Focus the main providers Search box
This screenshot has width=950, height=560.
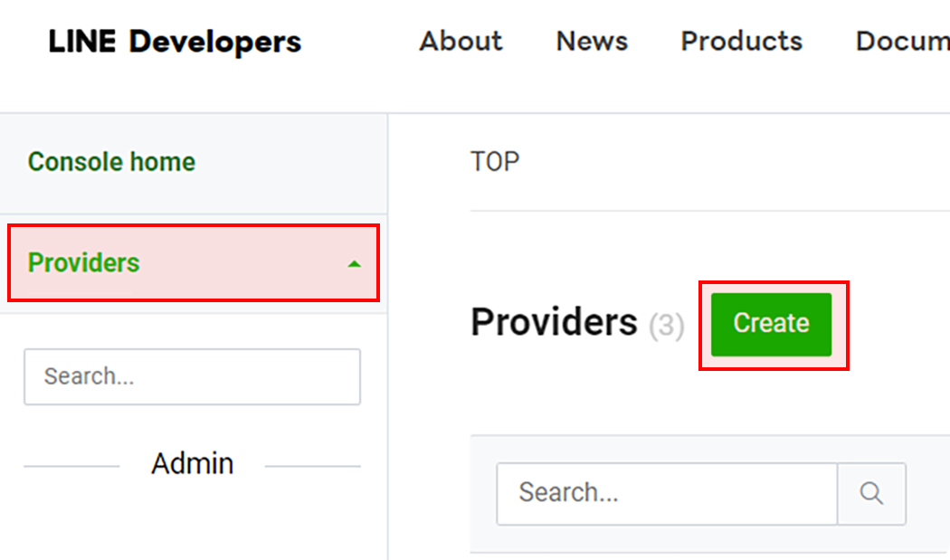click(667, 493)
